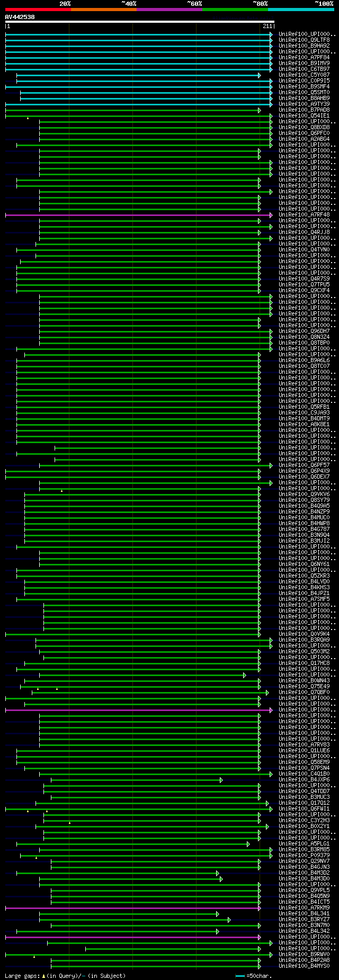339x980 pixels.
Task: Open UniRef100_A8K8E1 entry
Action: coord(304,425)
